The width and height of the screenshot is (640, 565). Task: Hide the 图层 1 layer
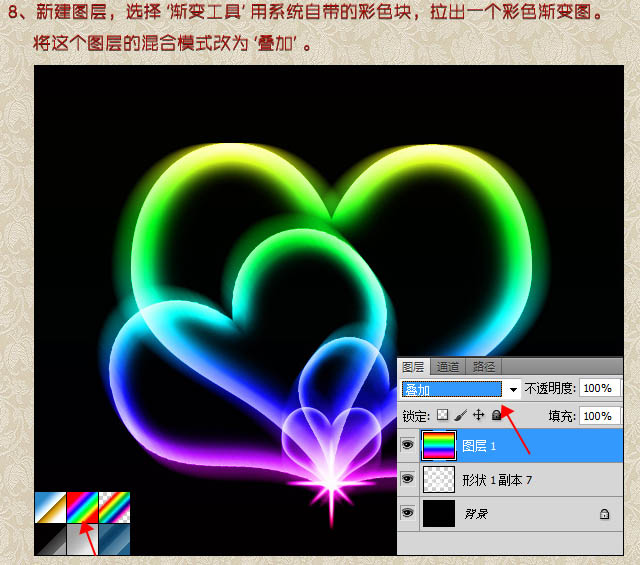407,445
